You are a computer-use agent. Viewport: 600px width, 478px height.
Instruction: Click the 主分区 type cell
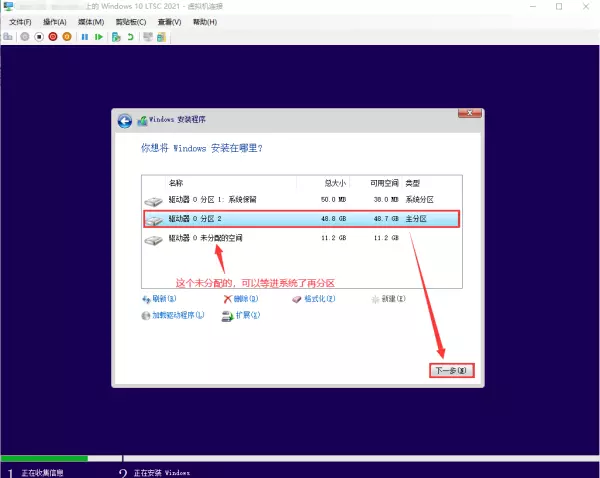(x=416, y=219)
